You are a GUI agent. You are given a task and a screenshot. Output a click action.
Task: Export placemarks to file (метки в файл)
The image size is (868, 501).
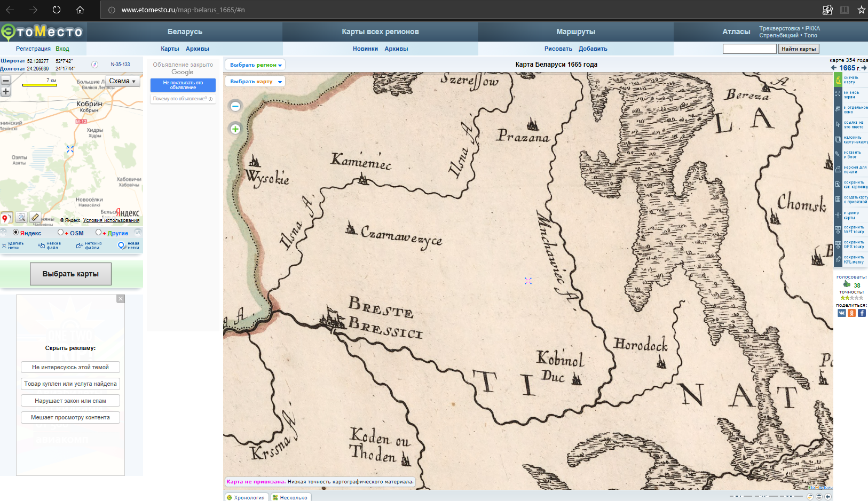point(50,245)
